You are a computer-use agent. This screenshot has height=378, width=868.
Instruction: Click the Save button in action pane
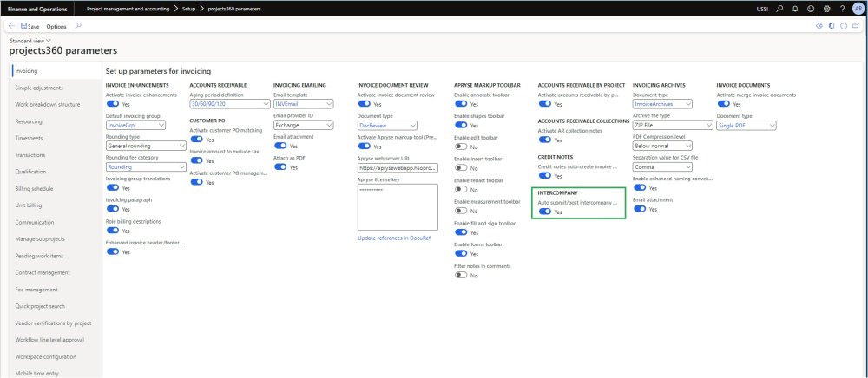pyautogui.click(x=29, y=26)
